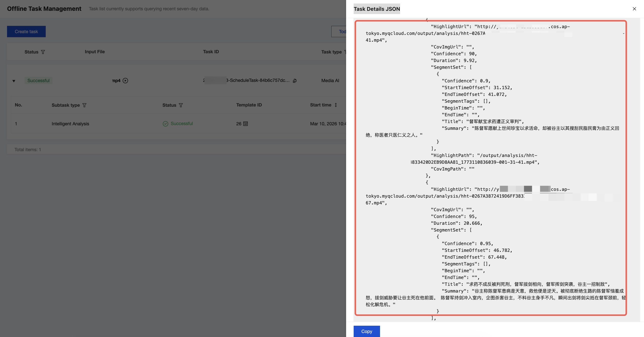The image size is (644, 337).
Task: Click the green Successful subtask status
Action: (182, 124)
